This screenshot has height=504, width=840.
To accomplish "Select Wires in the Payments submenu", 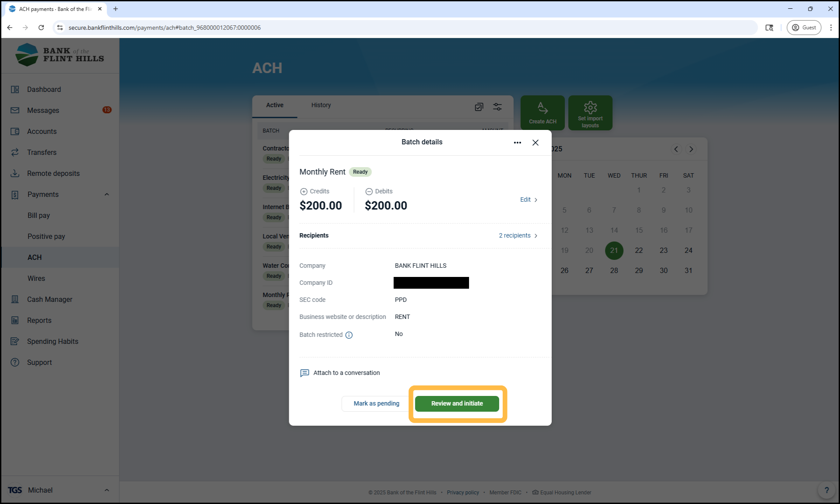I will [x=36, y=278].
